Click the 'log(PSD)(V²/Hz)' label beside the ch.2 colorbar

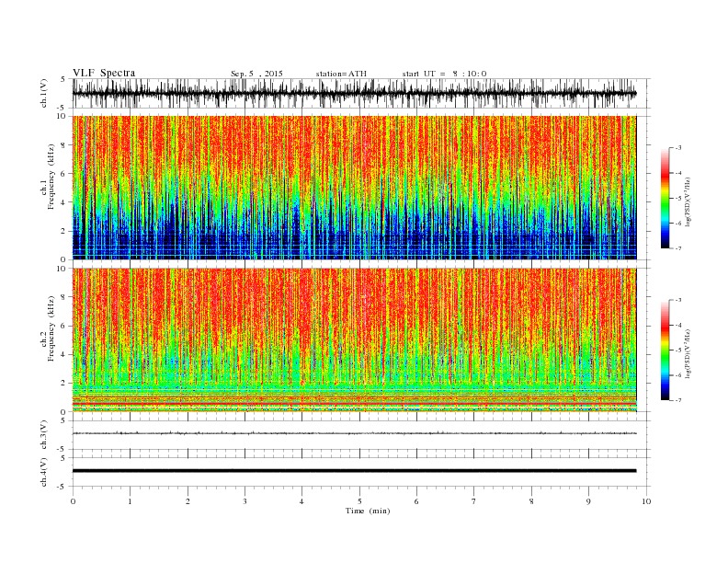click(688, 354)
